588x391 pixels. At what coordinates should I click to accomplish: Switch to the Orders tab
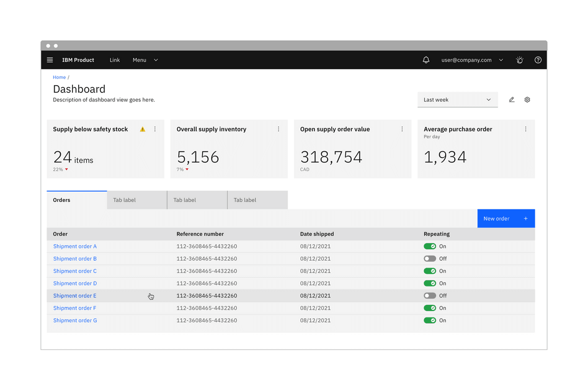[x=77, y=200]
